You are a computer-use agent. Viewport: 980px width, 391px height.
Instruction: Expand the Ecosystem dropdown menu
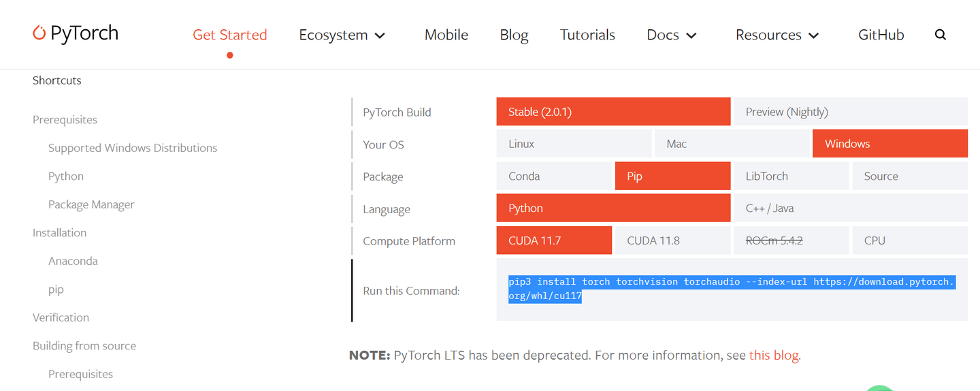[342, 35]
